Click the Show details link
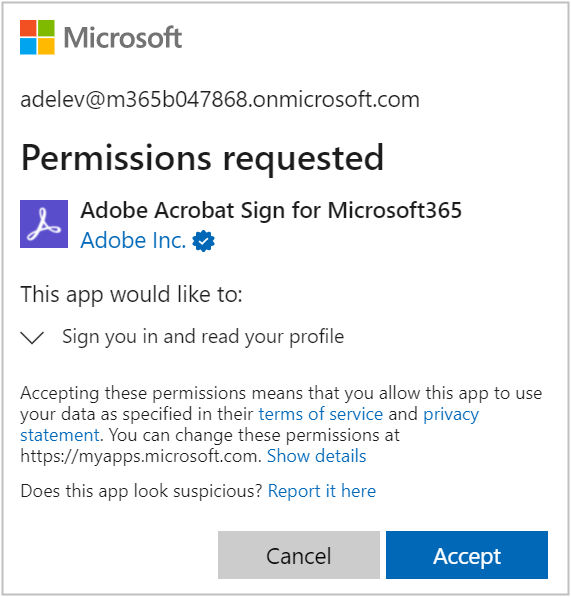 316,456
